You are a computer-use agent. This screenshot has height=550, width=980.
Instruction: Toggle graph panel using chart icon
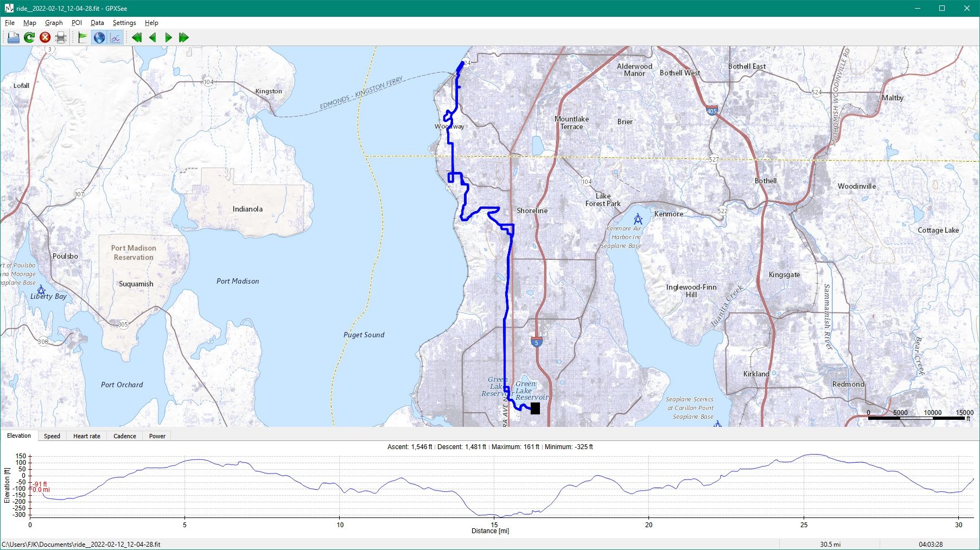tap(115, 37)
